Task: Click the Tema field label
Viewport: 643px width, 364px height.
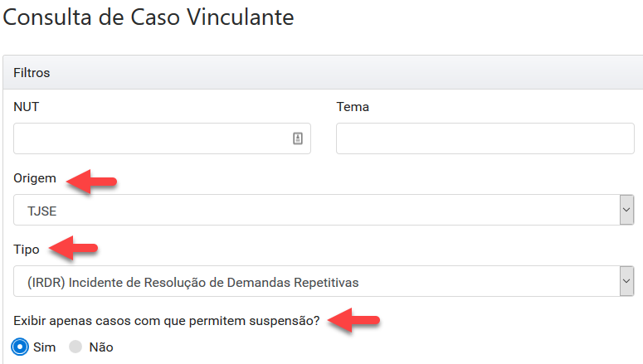Action: tap(353, 107)
